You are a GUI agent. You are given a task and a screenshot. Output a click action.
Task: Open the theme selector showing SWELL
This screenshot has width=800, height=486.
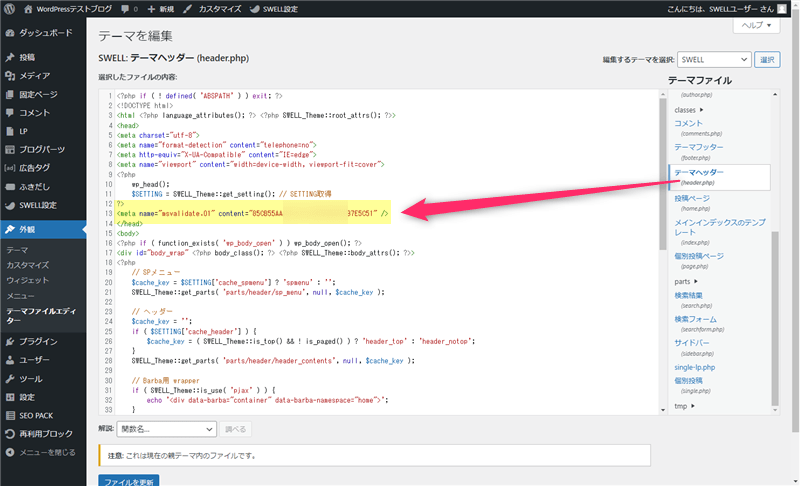[x=714, y=60]
